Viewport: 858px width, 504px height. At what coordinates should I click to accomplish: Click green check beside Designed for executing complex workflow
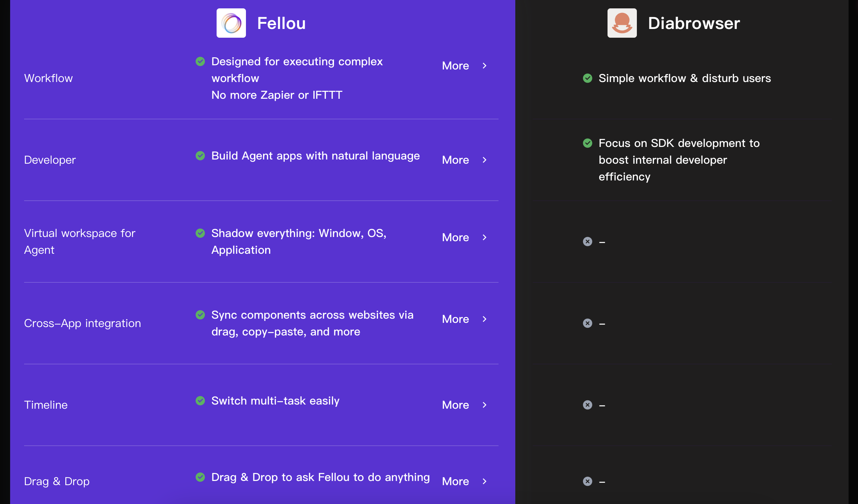click(x=200, y=61)
